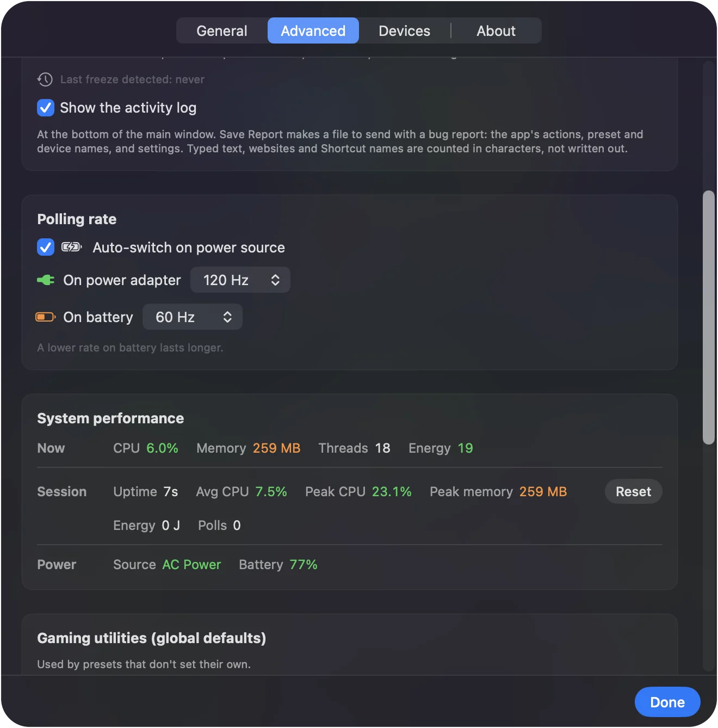Go to the About tab
The image size is (718, 728).
[x=496, y=31]
